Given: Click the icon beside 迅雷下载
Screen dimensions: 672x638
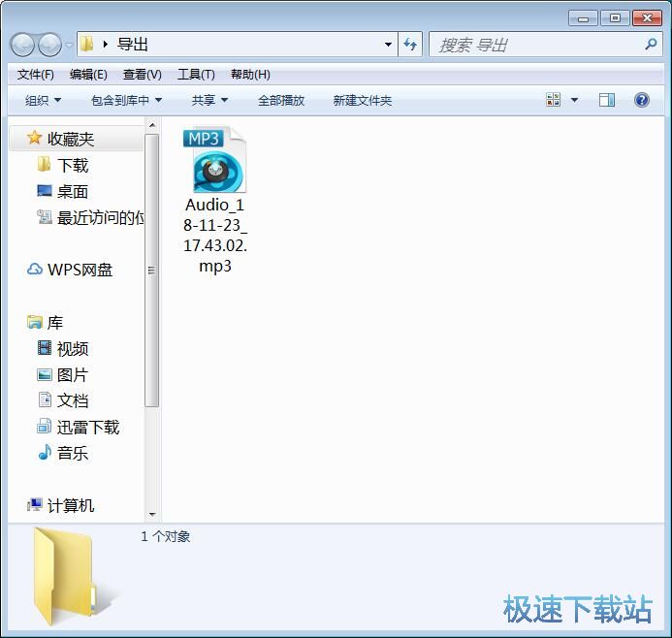Looking at the screenshot, I should pyautogui.click(x=45, y=426).
